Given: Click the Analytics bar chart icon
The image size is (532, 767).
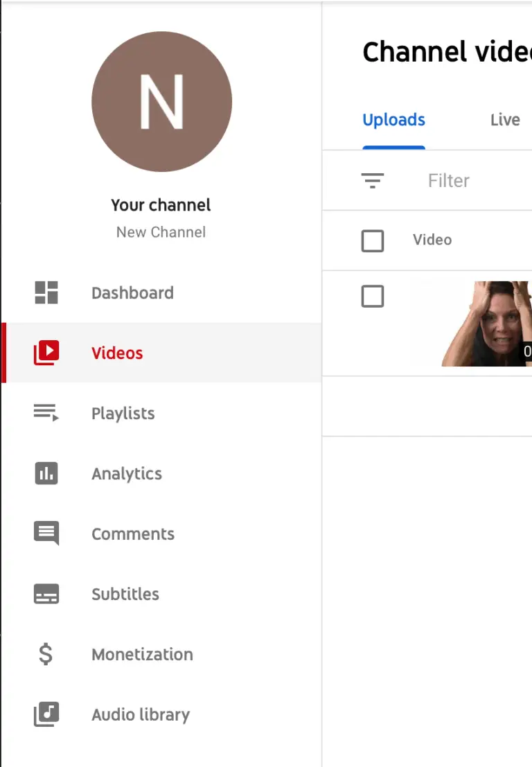Looking at the screenshot, I should 46,473.
